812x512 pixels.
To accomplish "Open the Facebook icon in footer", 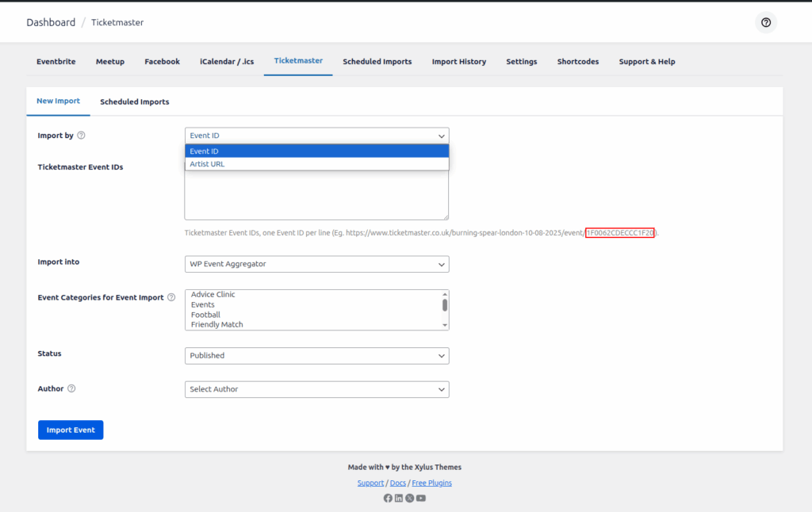I will point(388,498).
